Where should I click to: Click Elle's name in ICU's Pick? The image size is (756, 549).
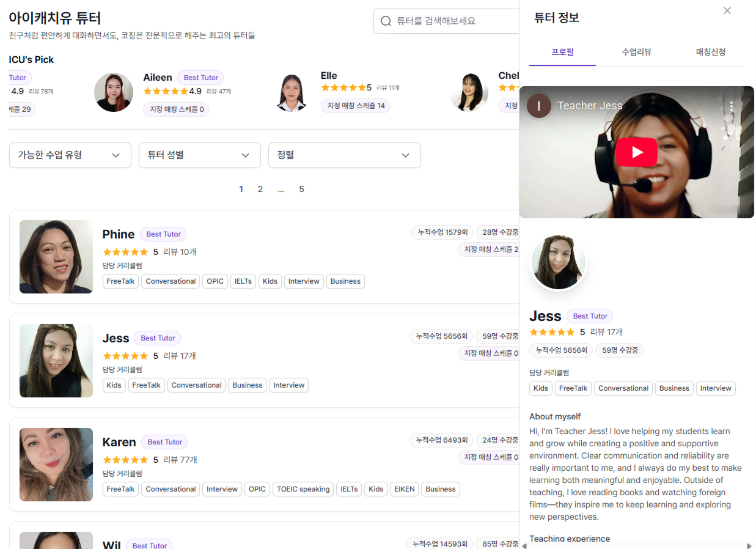(x=329, y=76)
